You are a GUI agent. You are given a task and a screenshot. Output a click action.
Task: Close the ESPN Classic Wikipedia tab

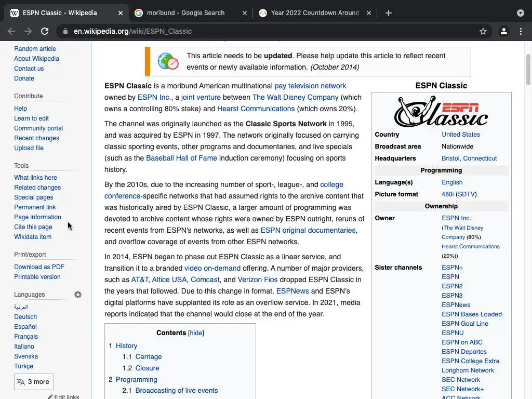(121, 13)
